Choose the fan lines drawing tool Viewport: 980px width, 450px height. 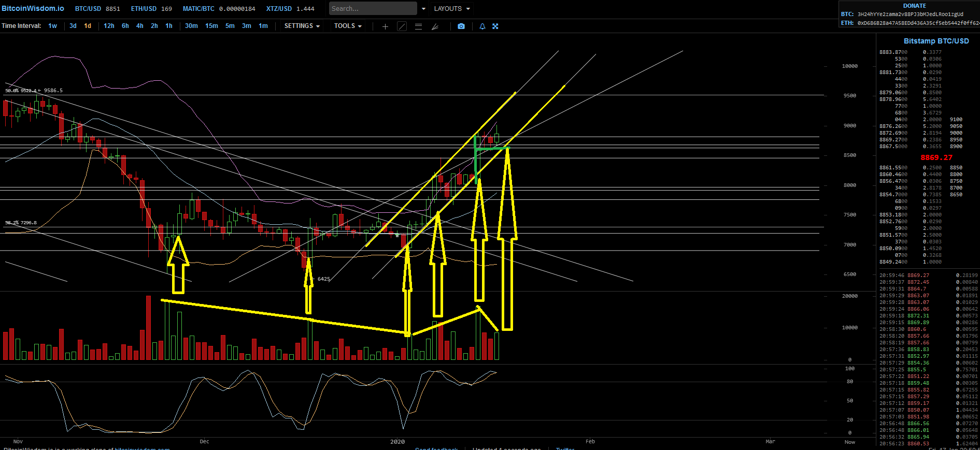(x=435, y=26)
